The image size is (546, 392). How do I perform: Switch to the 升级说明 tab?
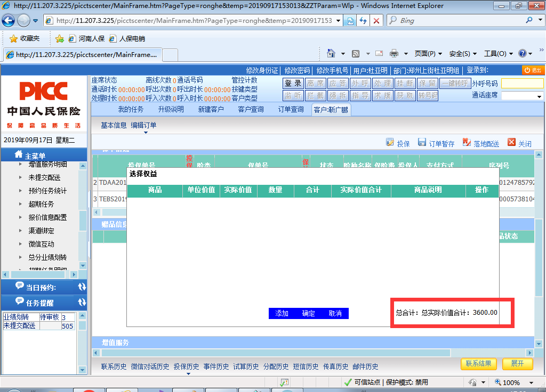[171, 109]
